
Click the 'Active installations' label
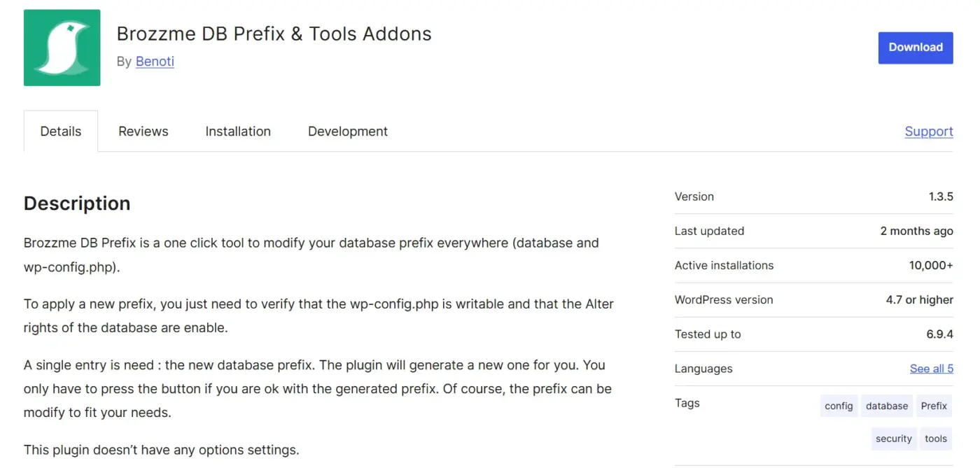click(724, 265)
